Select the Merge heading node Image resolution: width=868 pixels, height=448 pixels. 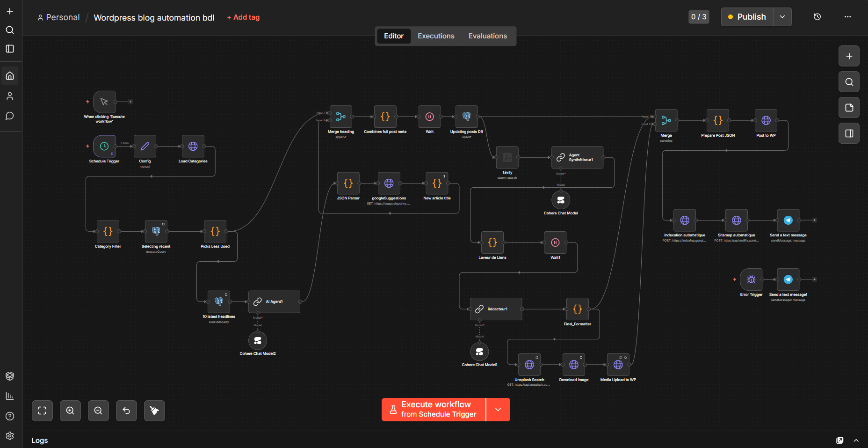click(341, 117)
